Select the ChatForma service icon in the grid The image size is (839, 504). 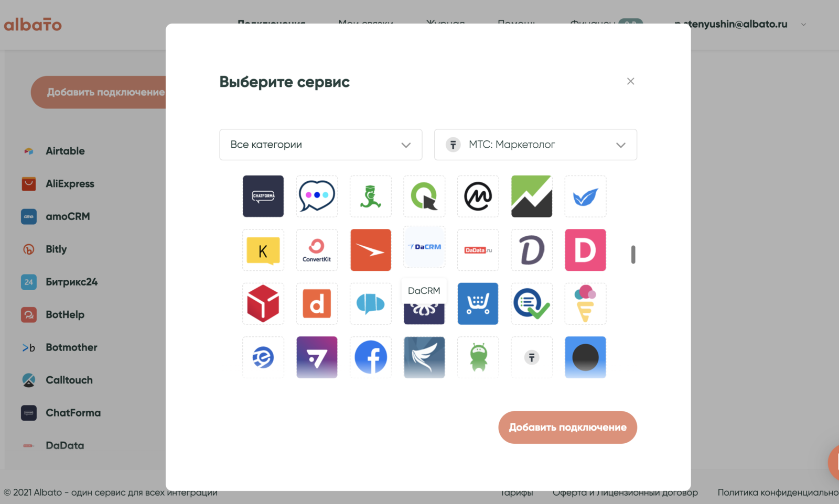263,196
